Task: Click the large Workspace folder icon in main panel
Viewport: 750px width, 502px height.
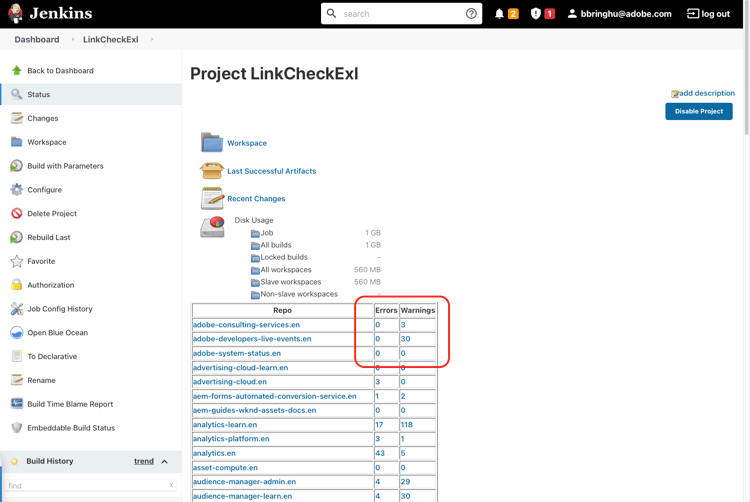Action: pyautogui.click(x=212, y=142)
